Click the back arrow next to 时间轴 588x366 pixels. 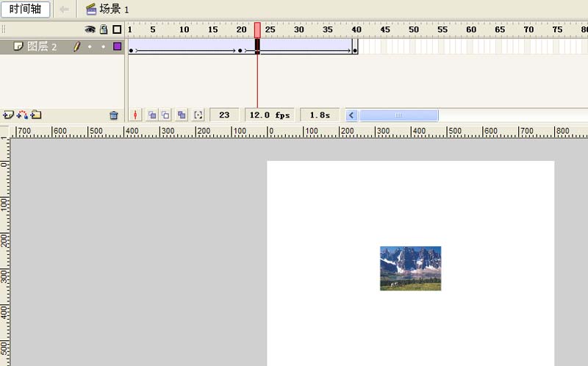point(64,9)
